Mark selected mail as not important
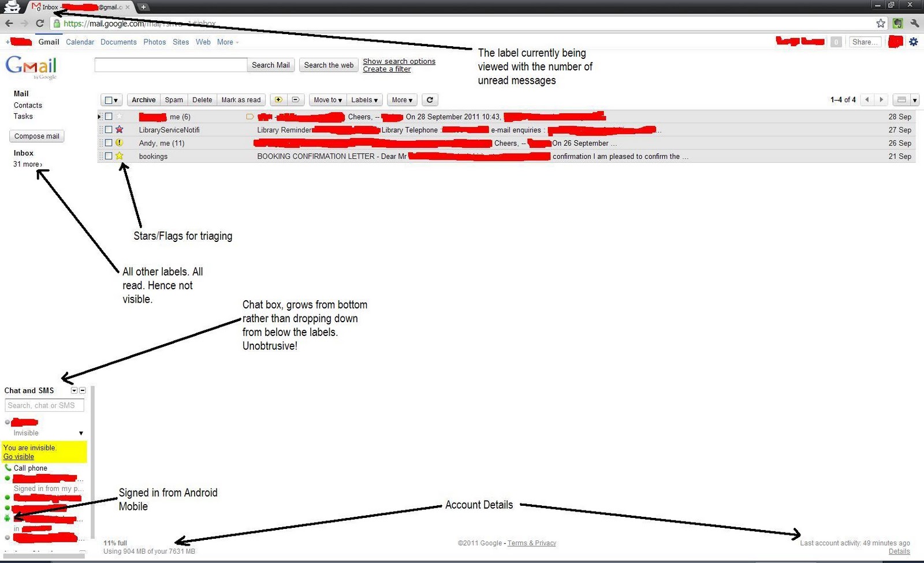Image resolution: width=924 pixels, height=563 pixels. pos(295,100)
